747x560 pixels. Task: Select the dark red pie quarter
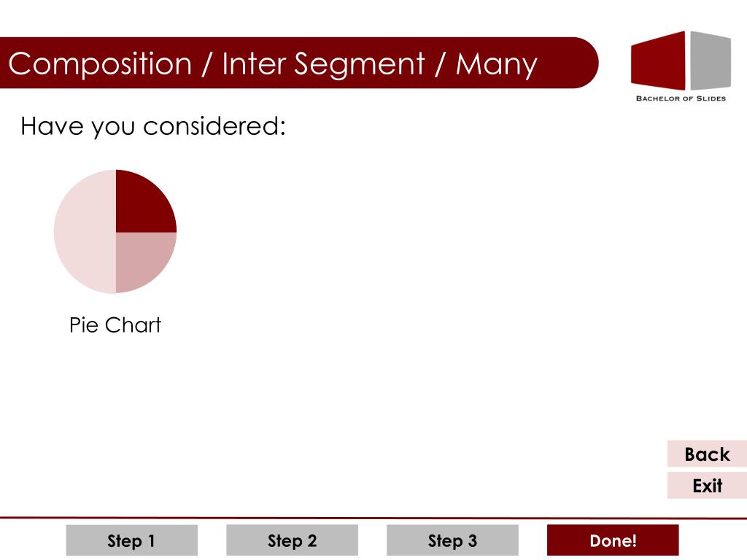click(142, 205)
